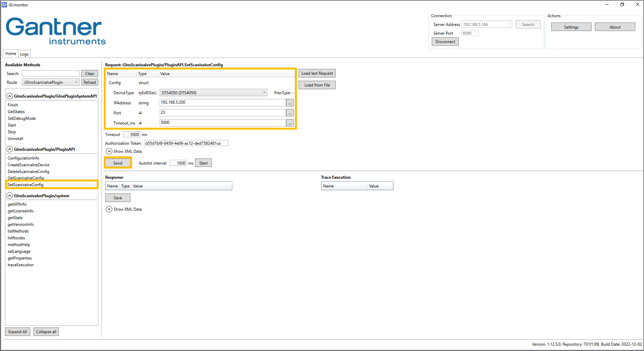
Task: Open the Server Address dropdown
Action: [509, 24]
